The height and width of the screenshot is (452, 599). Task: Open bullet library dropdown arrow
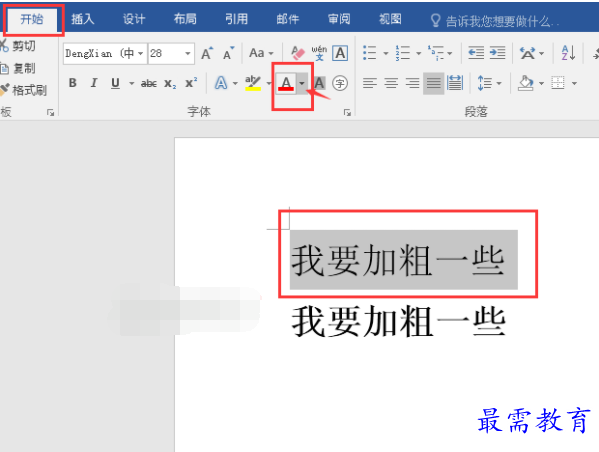[385, 53]
